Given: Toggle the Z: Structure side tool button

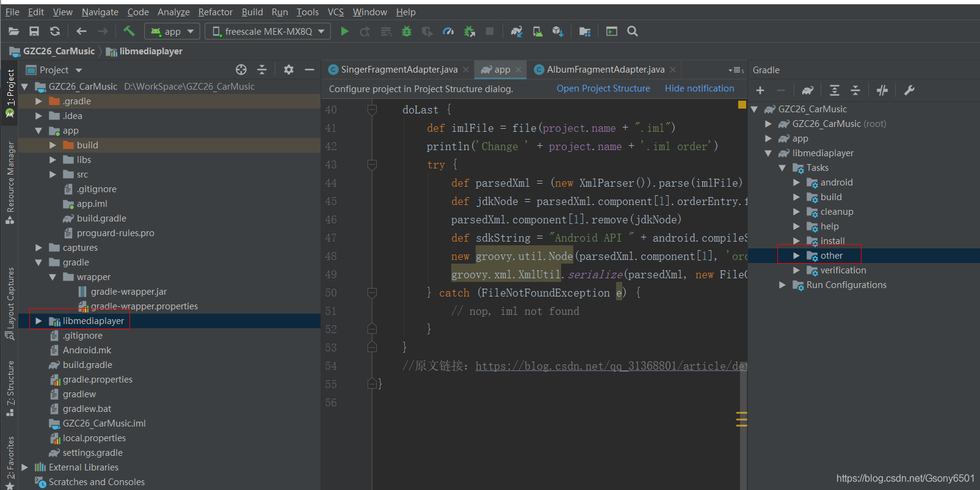Looking at the screenshot, I should click(x=10, y=389).
